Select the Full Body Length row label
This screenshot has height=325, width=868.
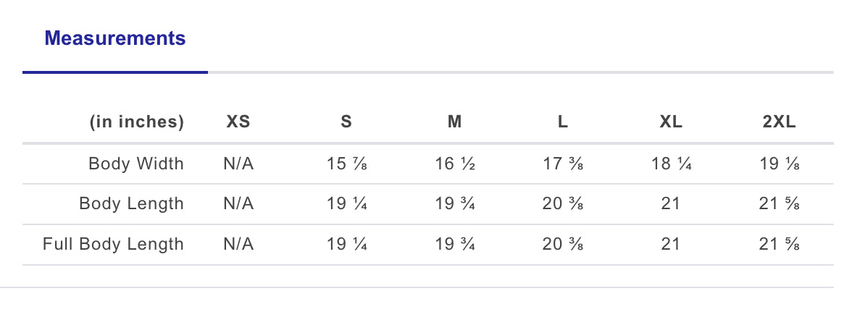114,245
